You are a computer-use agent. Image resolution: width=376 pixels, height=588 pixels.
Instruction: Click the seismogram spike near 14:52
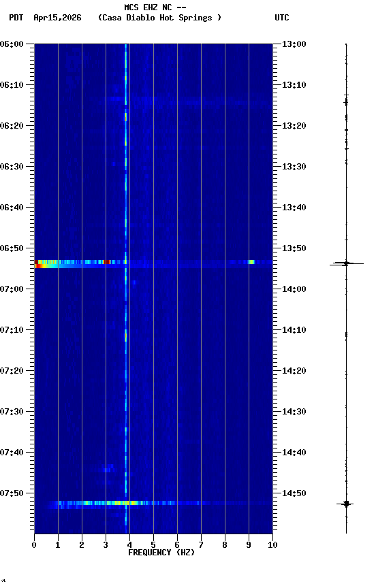click(346, 504)
